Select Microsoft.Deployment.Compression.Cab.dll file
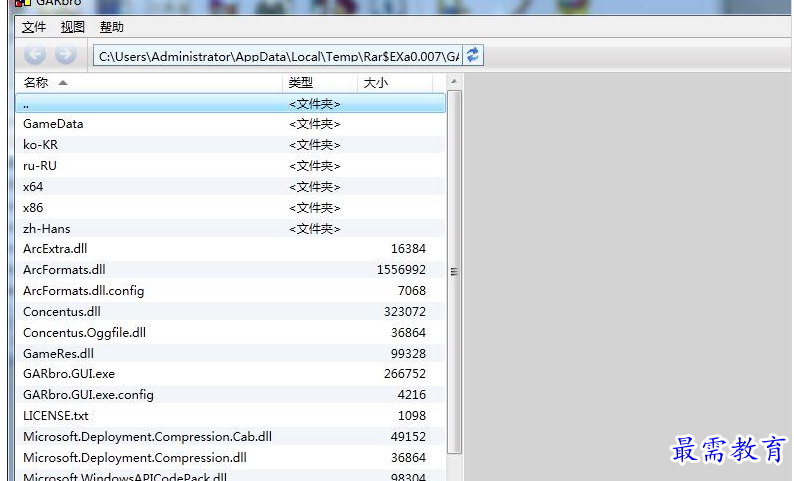The width and height of the screenshot is (794, 481). (x=231, y=437)
